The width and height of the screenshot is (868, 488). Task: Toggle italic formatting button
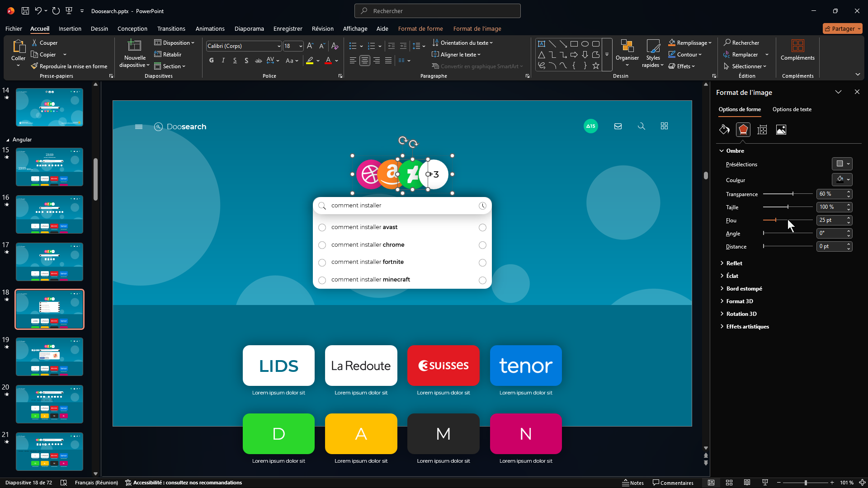pos(223,61)
